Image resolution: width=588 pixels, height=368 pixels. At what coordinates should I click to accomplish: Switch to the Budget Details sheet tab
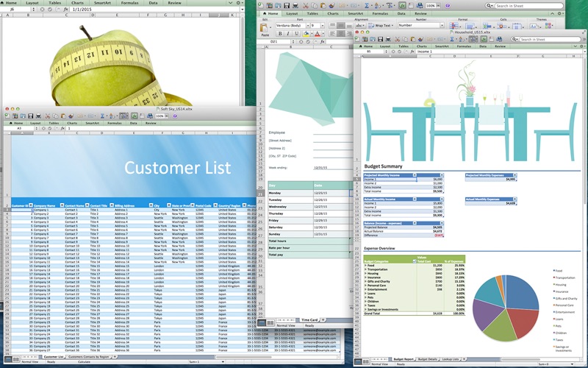[x=429, y=359]
